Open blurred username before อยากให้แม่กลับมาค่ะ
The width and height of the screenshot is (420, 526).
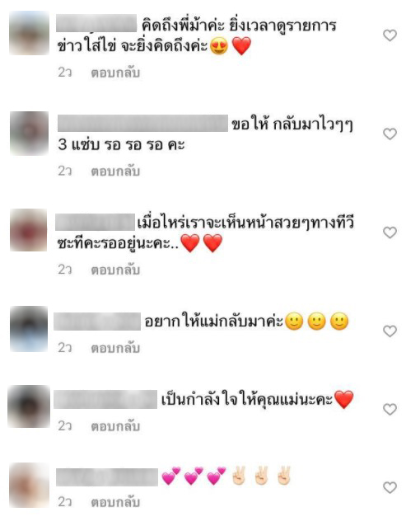(x=97, y=322)
